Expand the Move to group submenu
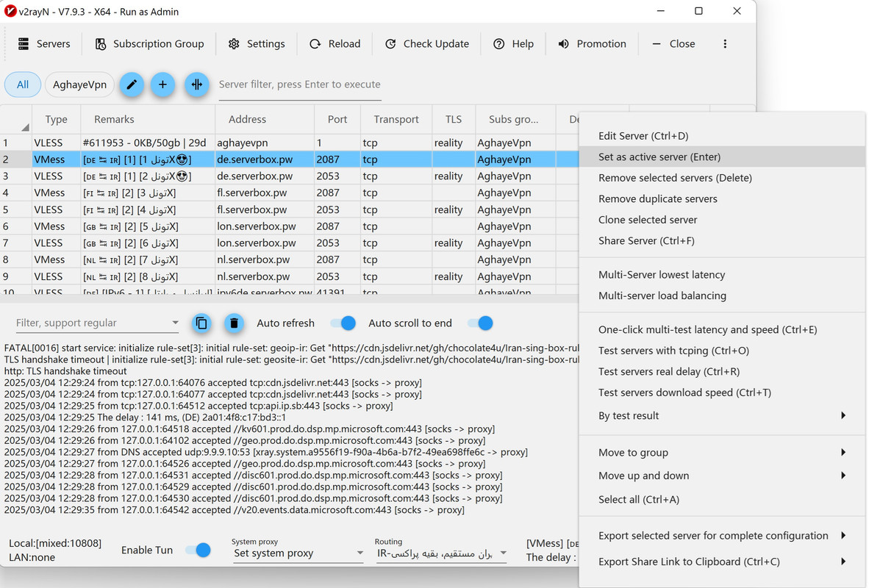Viewport: 869px width, 588px height. click(x=722, y=452)
